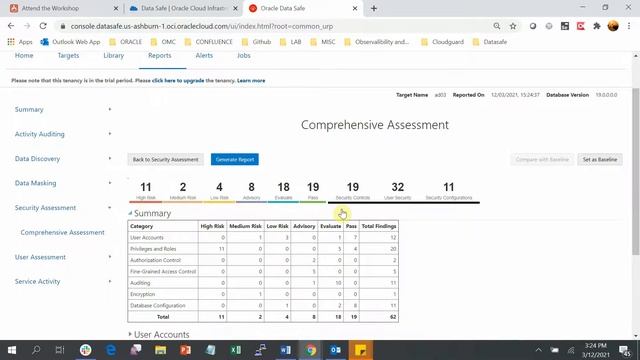The width and height of the screenshot is (640, 360).
Task: Click the Generate Report button
Action: [235, 160]
